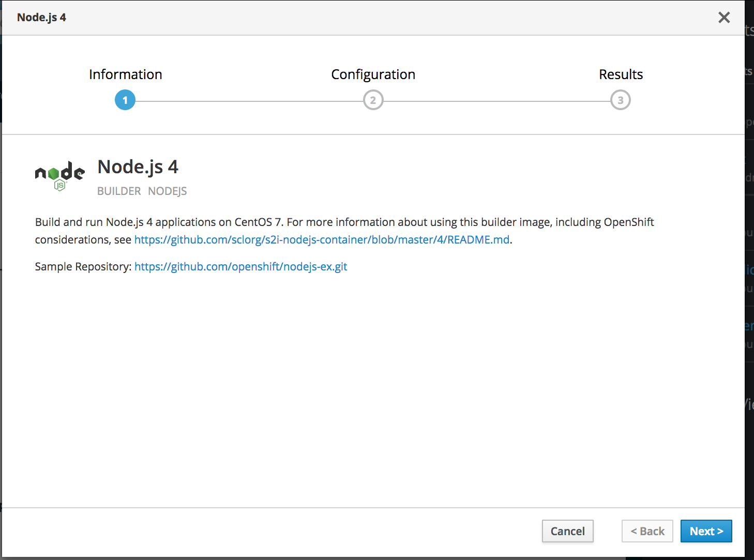Click the Node.js logo icon

[x=60, y=176]
